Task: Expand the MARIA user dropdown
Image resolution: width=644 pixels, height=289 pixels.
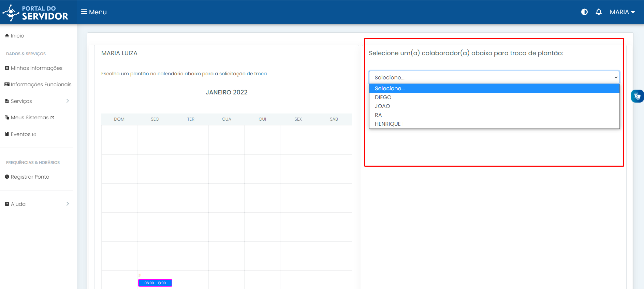Action: (622, 12)
